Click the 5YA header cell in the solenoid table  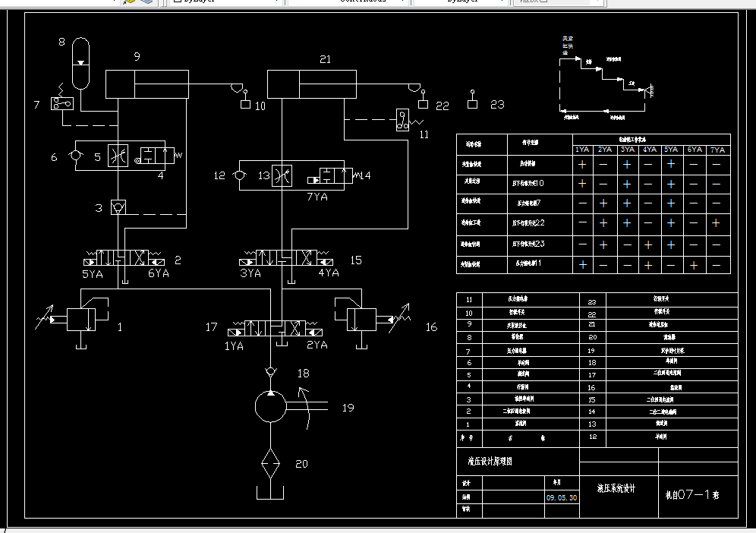click(671, 150)
